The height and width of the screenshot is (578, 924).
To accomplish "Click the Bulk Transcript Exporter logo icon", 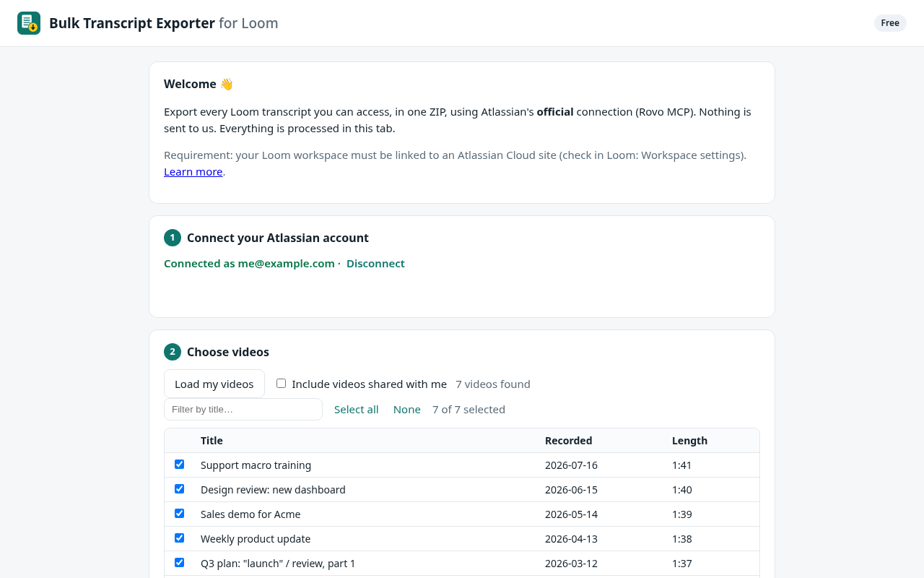I will click(x=29, y=23).
